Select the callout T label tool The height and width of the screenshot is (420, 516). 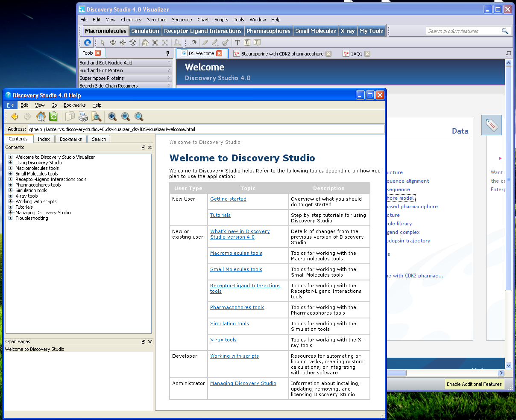pyautogui.click(x=257, y=43)
